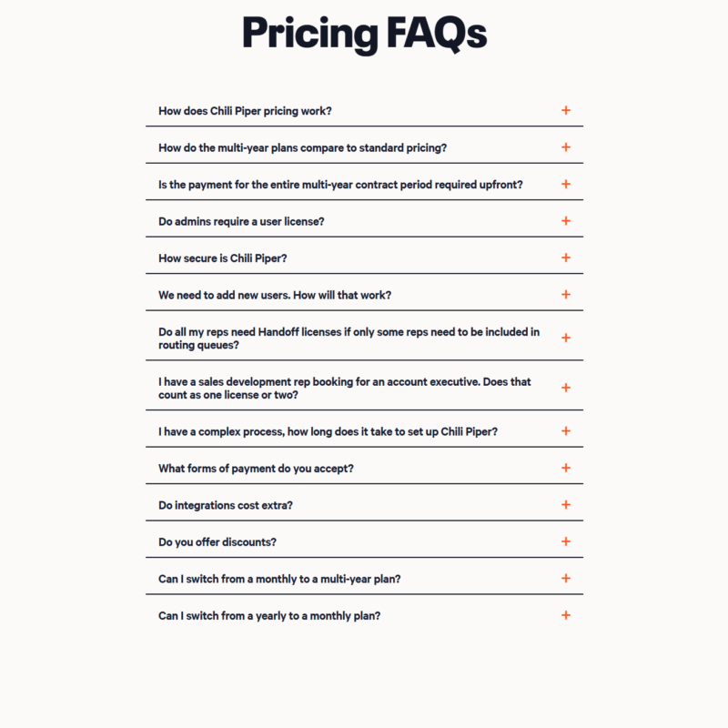
Task: Open the "How secure is Chili Piper?" answer
Action: (223, 258)
